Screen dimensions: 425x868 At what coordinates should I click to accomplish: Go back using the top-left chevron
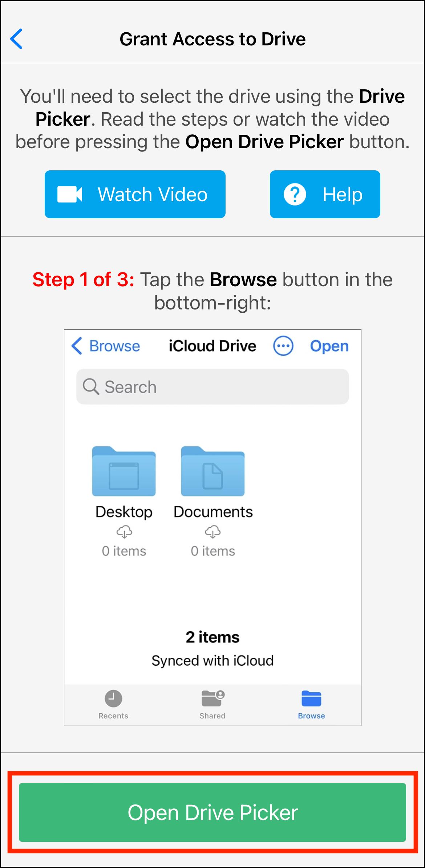[x=16, y=38]
